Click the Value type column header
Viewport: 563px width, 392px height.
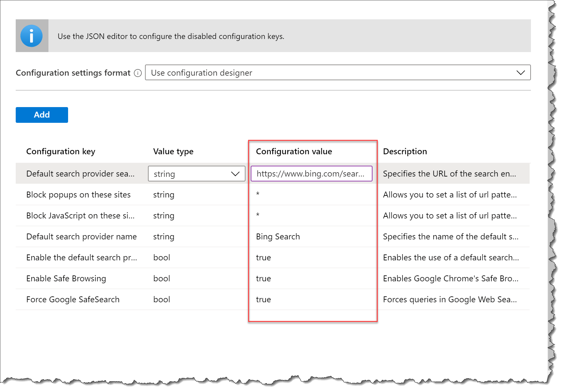tap(173, 151)
